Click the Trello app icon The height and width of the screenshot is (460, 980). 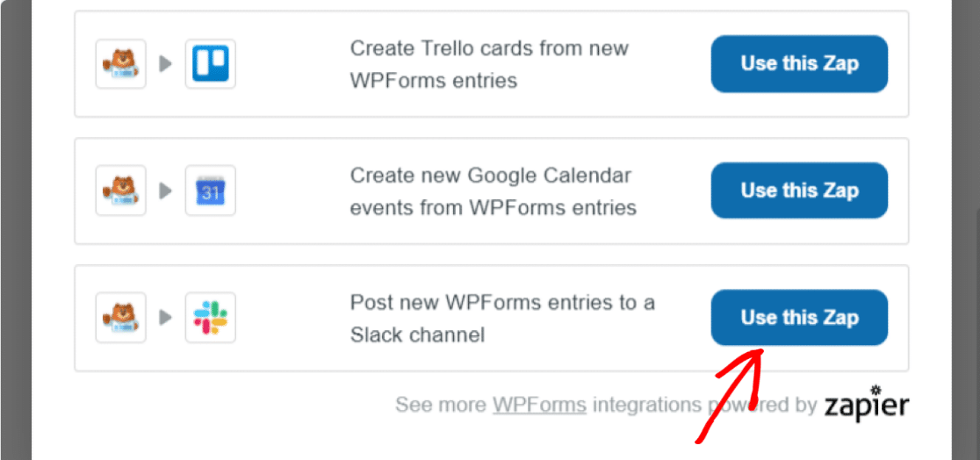(211, 64)
